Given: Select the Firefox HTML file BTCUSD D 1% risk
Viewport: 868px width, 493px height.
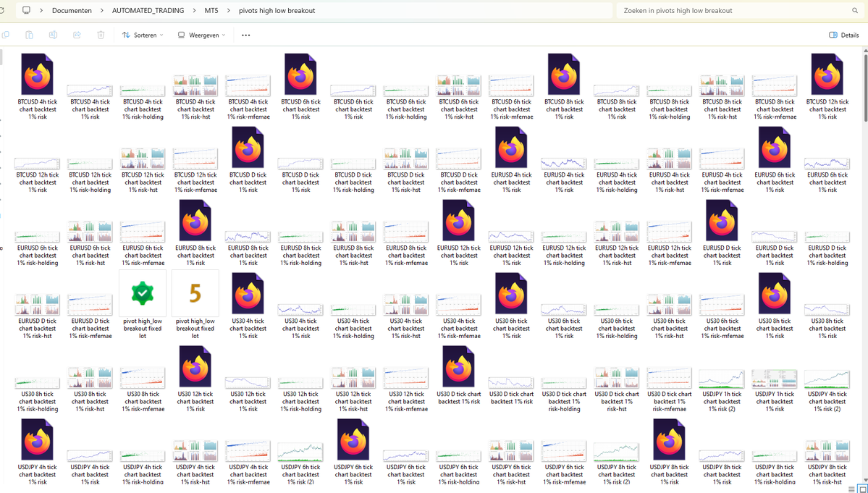Looking at the screenshot, I should pyautogui.click(x=248, y=147).
